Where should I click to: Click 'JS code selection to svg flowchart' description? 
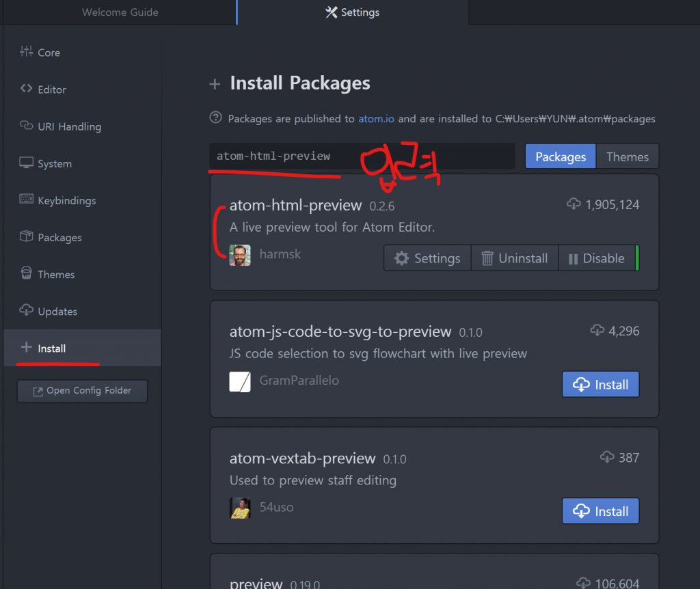click(378, 353)
